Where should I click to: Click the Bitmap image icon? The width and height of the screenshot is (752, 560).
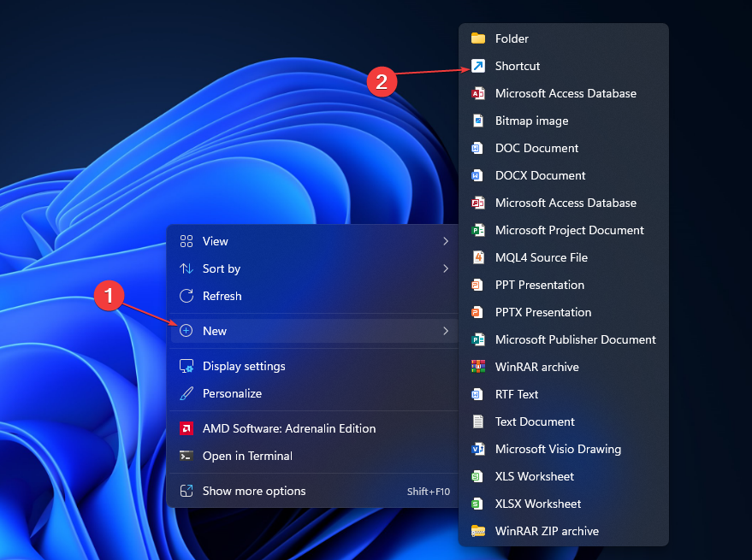479,121
